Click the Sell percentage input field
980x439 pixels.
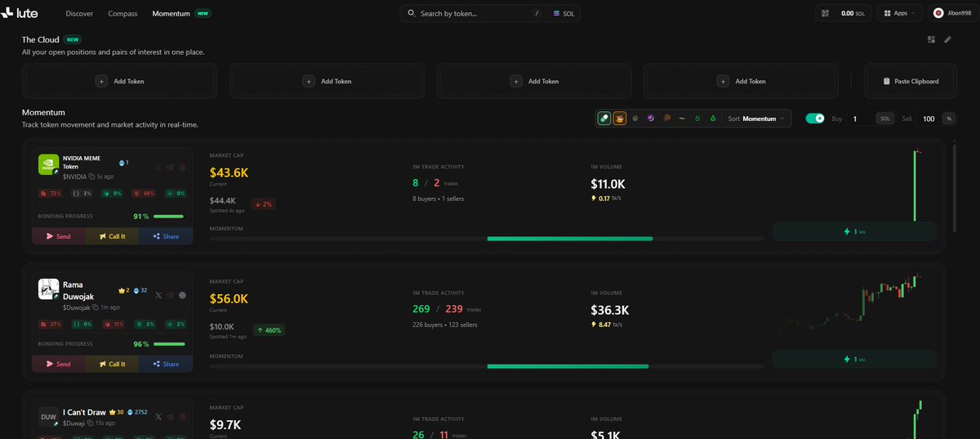point(929,119)
